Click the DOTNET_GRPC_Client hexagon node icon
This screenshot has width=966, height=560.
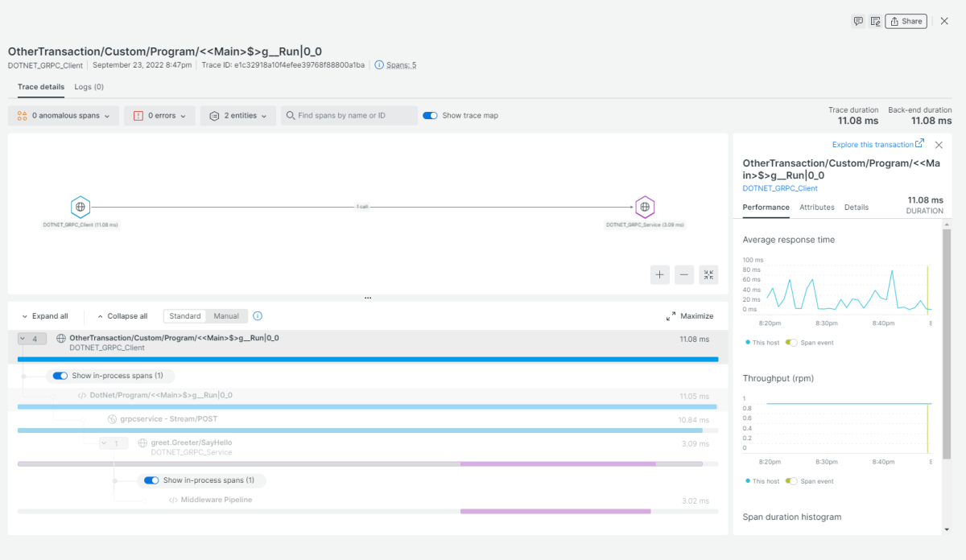coord(80,207)
